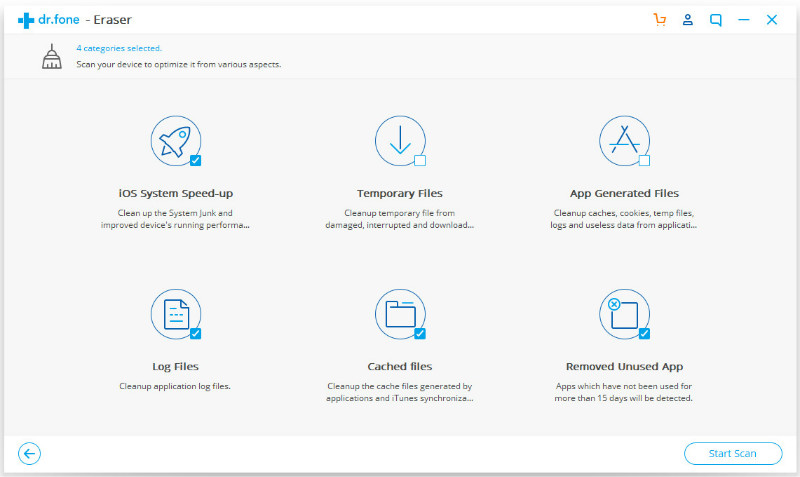This screenshot has width=800, height=477.
Task: Close the dr.fone Eraser window
Action: [x=772, y=20]
